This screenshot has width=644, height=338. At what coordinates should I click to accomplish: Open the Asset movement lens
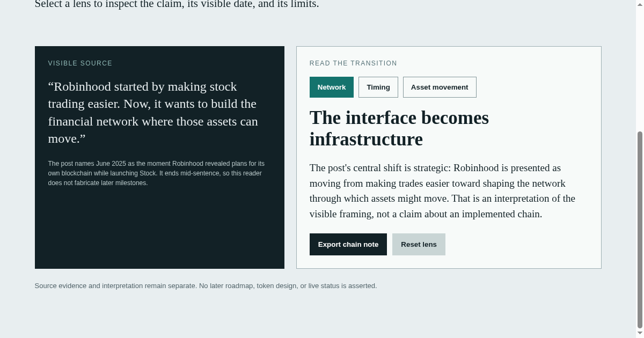(440, 87)
